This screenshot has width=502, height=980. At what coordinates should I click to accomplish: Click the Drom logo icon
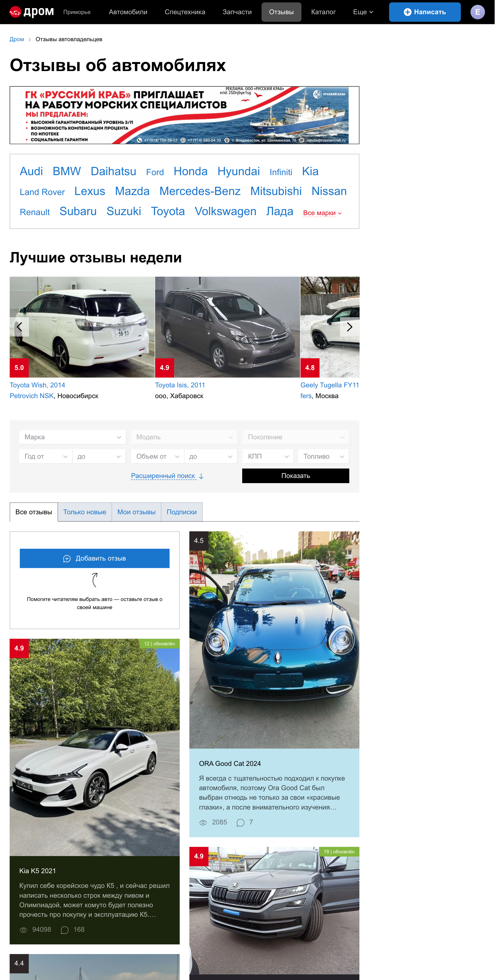click(15, 12)
